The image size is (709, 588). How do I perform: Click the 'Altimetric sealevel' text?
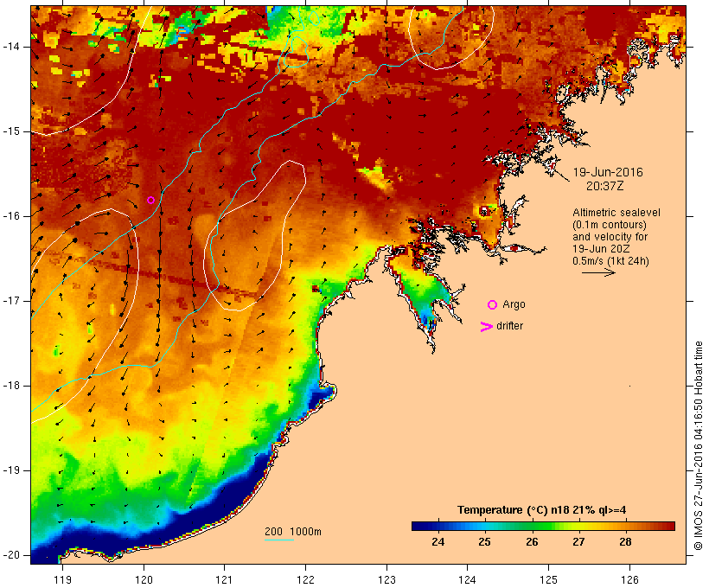click(616, 213)
